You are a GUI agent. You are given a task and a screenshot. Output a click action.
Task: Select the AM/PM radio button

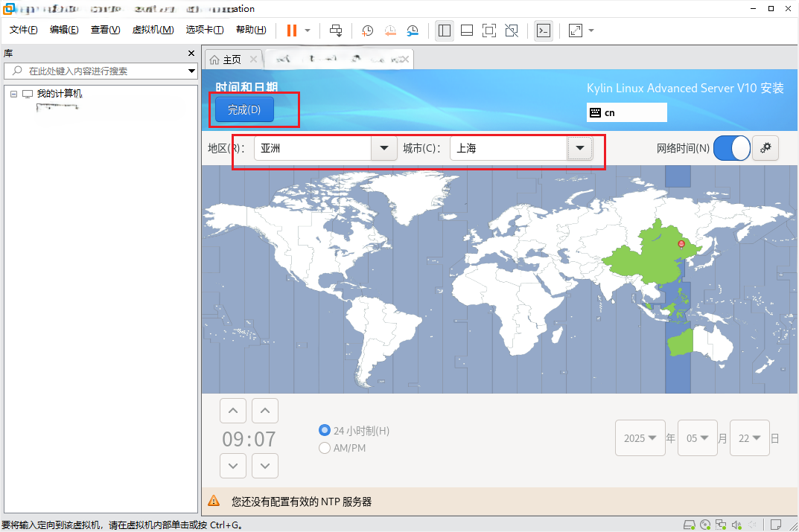[x=324, y=448]
